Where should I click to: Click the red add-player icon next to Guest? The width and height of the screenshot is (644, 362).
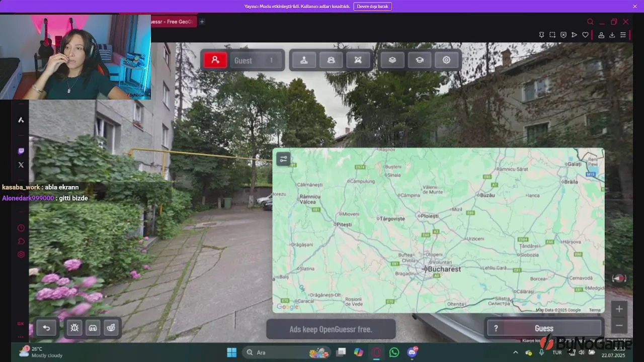[215, 60]
